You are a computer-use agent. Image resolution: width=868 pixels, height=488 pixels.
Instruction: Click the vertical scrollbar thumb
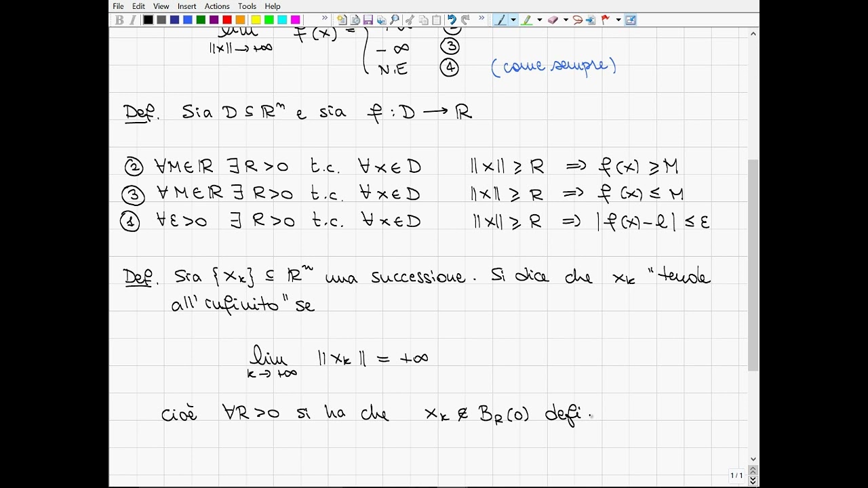pyautogui.click(x=753, y=265)
